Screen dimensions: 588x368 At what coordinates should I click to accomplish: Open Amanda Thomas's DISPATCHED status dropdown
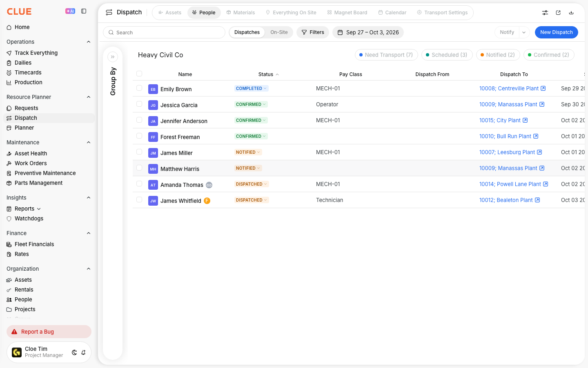pos(252,184)
